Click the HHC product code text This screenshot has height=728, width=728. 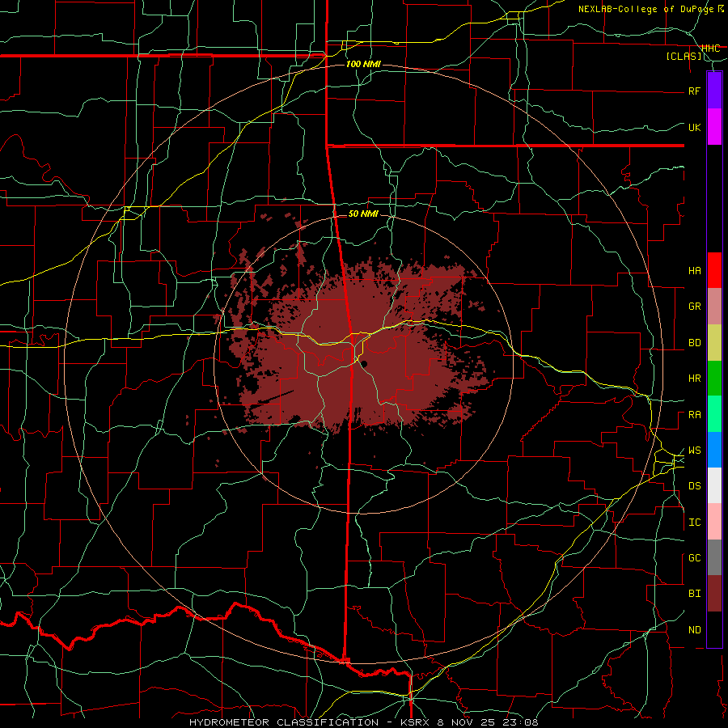coord(711,49)
